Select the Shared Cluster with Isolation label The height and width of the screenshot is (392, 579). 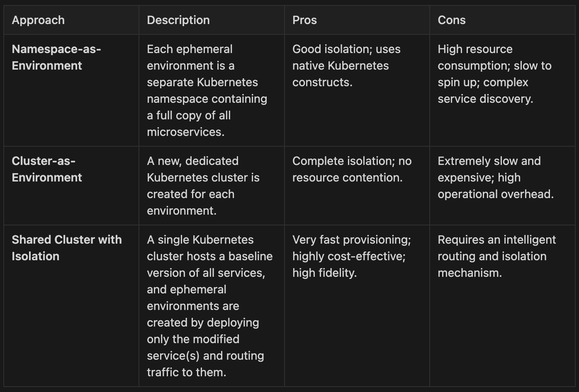pos(67,248)
